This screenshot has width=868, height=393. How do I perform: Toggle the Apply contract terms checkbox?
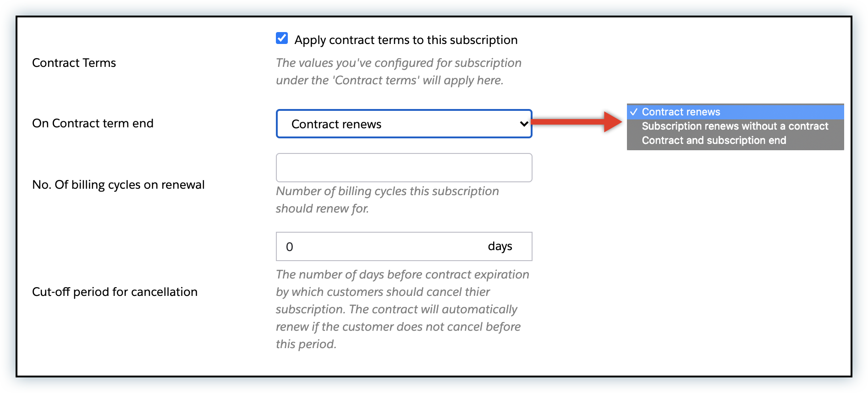282,38
